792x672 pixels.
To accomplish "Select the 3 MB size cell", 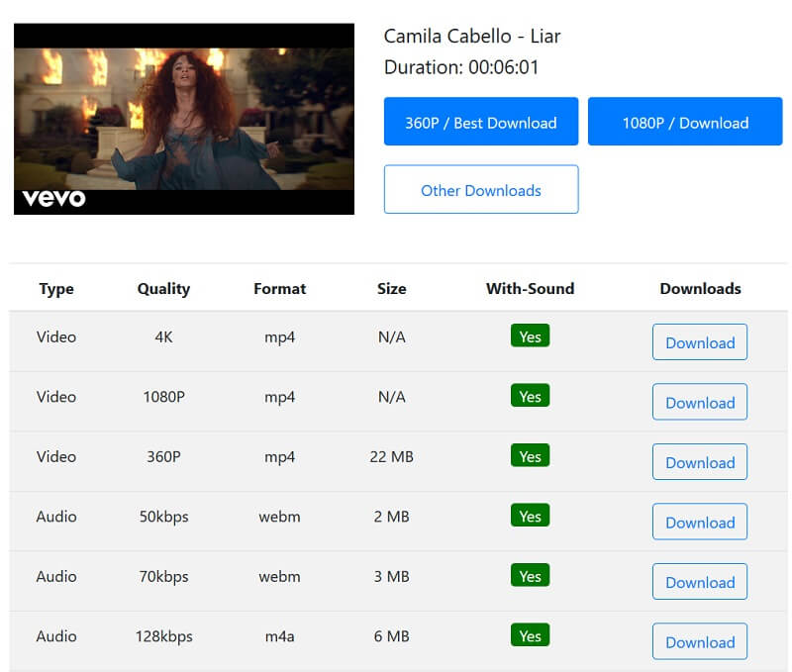I will [391, 577].
